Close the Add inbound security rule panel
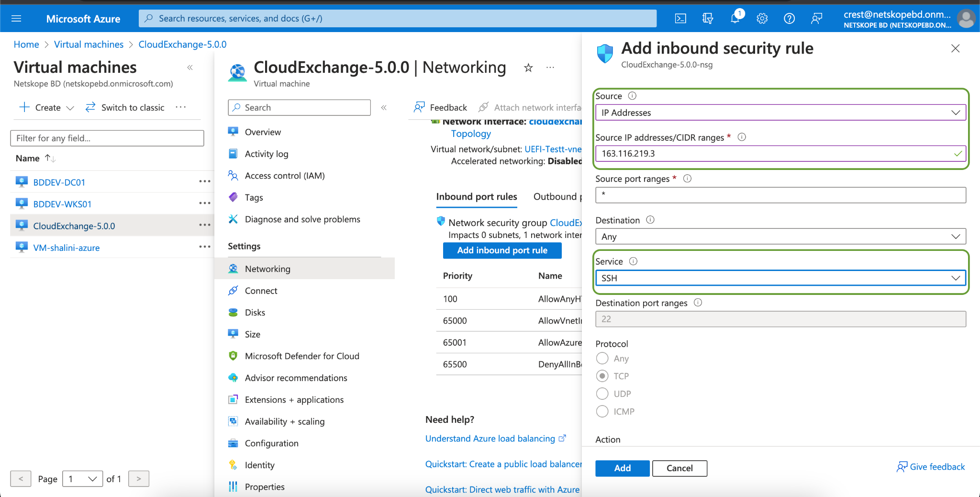 (956, 48)
